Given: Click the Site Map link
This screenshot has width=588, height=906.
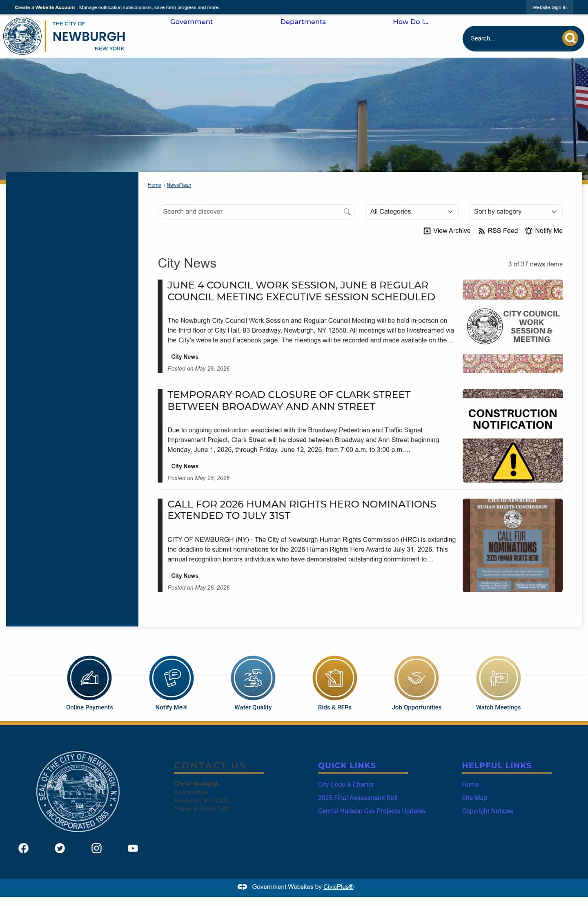Looking at the screenshot, I should click(474, 798).
